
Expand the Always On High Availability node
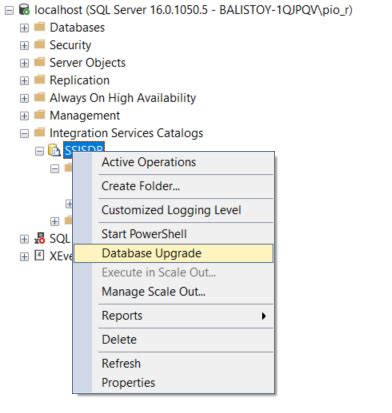point(24,98)
